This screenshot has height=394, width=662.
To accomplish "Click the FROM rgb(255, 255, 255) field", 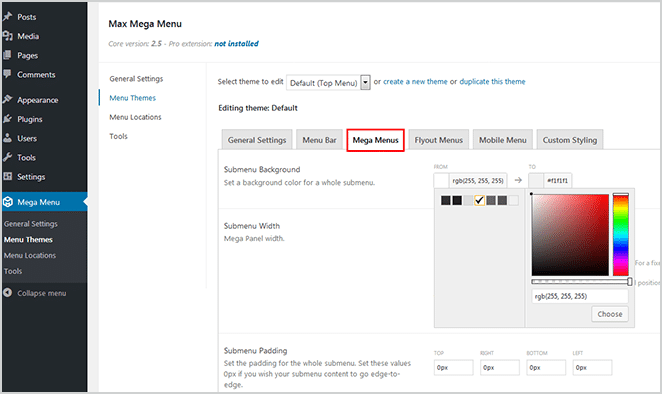I will pyautogui.click(x=478, y=180).
